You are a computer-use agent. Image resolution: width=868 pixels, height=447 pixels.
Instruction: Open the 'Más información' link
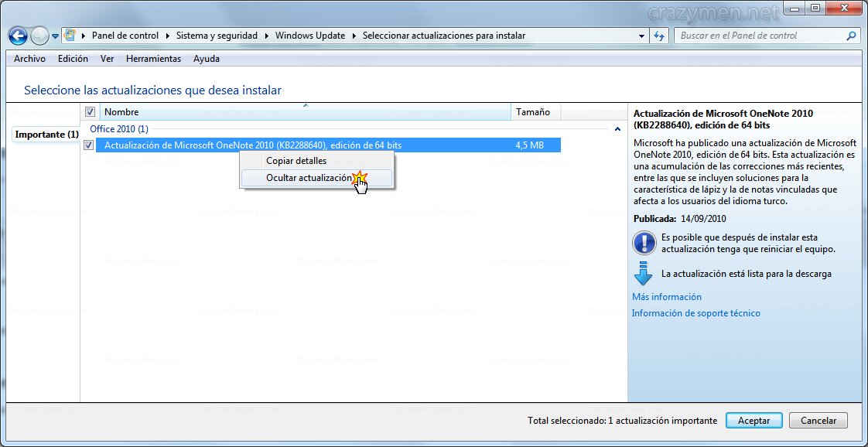pos(667,297)
